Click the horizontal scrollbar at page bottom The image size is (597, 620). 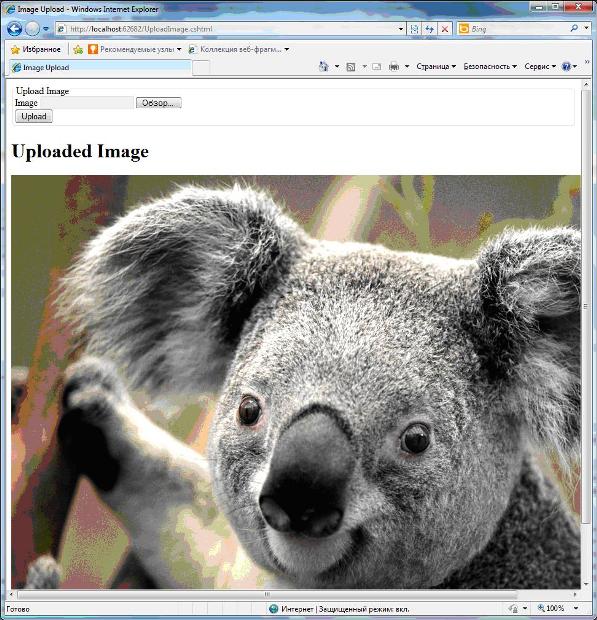pyautogui.click(x=267, y=594)
